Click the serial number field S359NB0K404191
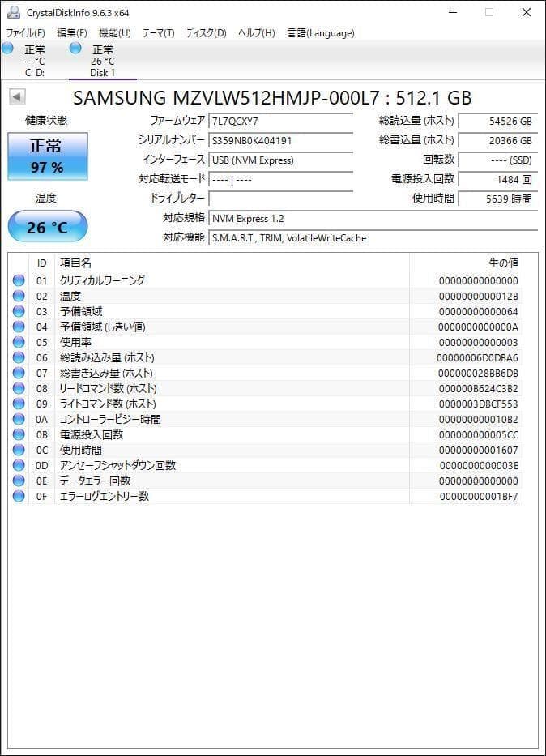 point(280,141)
